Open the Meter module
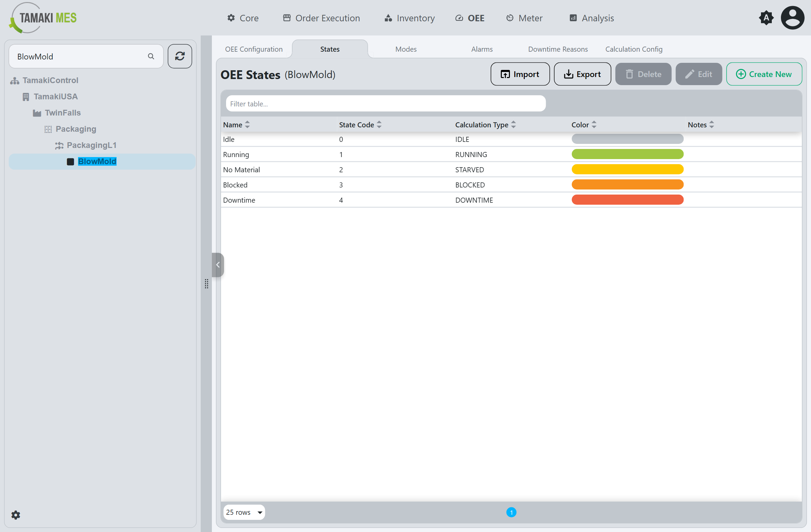Screen dimensions: 811x532 524,18
